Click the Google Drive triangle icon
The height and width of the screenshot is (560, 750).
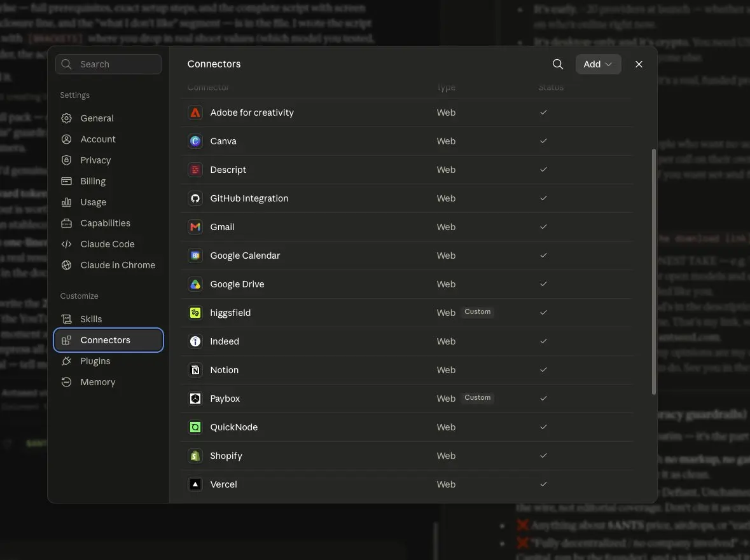[195, 284]
